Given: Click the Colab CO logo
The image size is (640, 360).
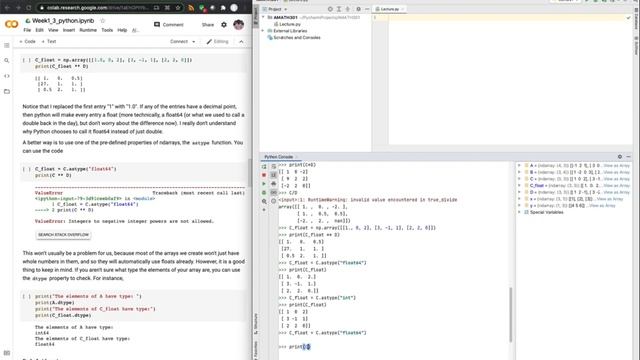Looking at the screenshot, I should point(11,24).
